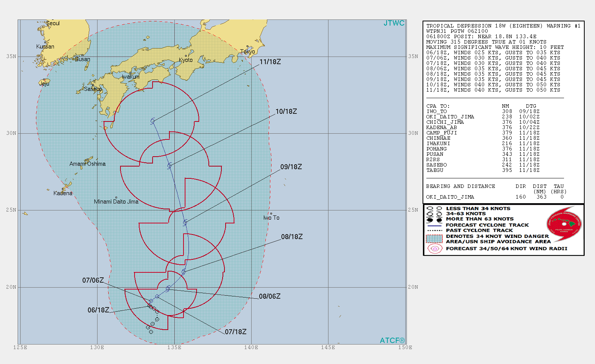Click the 'Iwo To' label on the map
Screen dimensions: 595x364
point(271,218)
